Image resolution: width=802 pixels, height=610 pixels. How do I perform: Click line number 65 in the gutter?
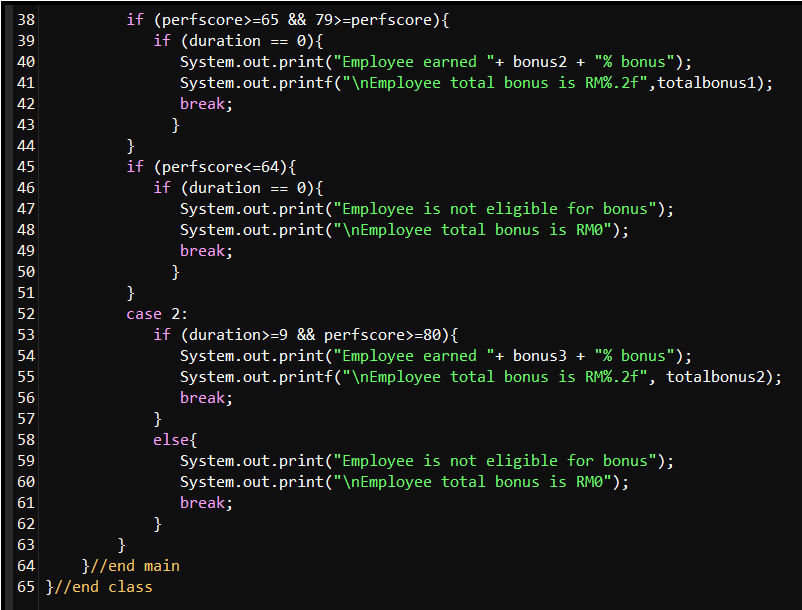tap(26, 587)
